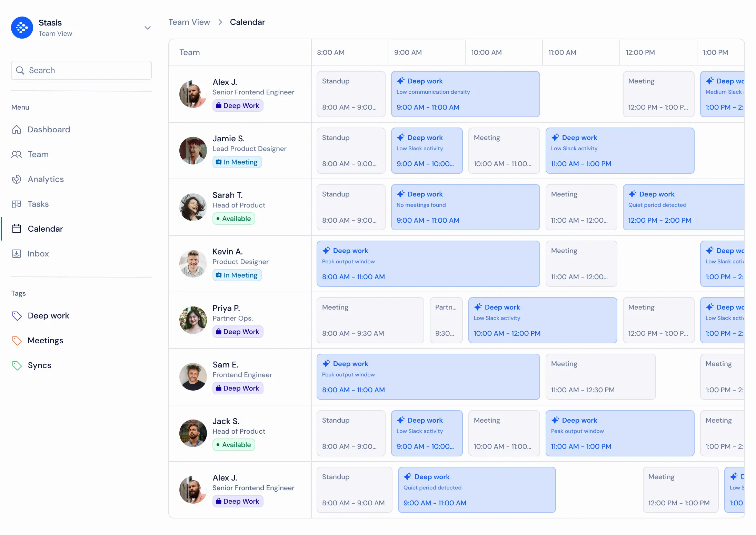Select the green Syncs tag icon
The height and width of the screenshot is (535, 756).
tap(17, 365)
